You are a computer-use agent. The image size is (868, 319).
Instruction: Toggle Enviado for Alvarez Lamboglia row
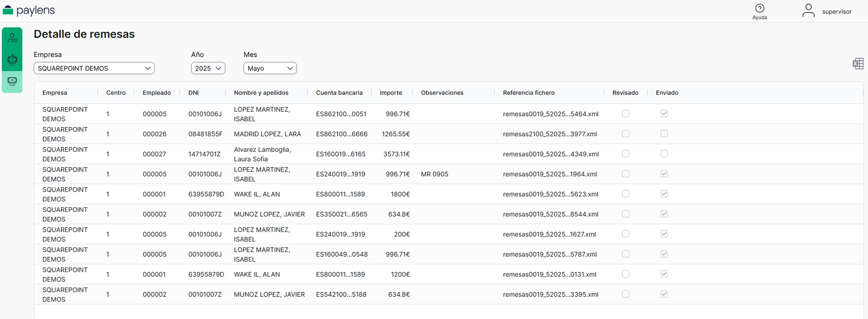[664, 154]
